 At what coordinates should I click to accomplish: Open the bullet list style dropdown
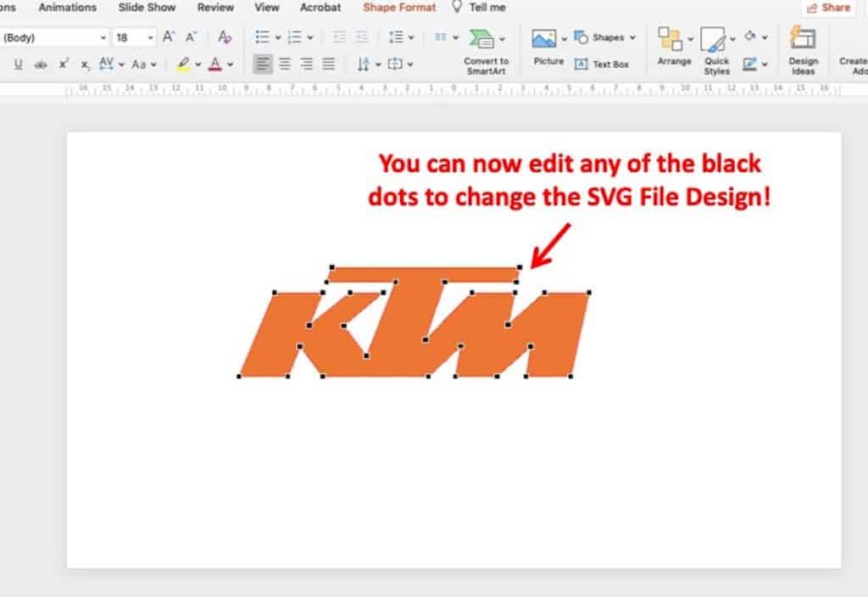pyautogui.click(x=277, y=37)
